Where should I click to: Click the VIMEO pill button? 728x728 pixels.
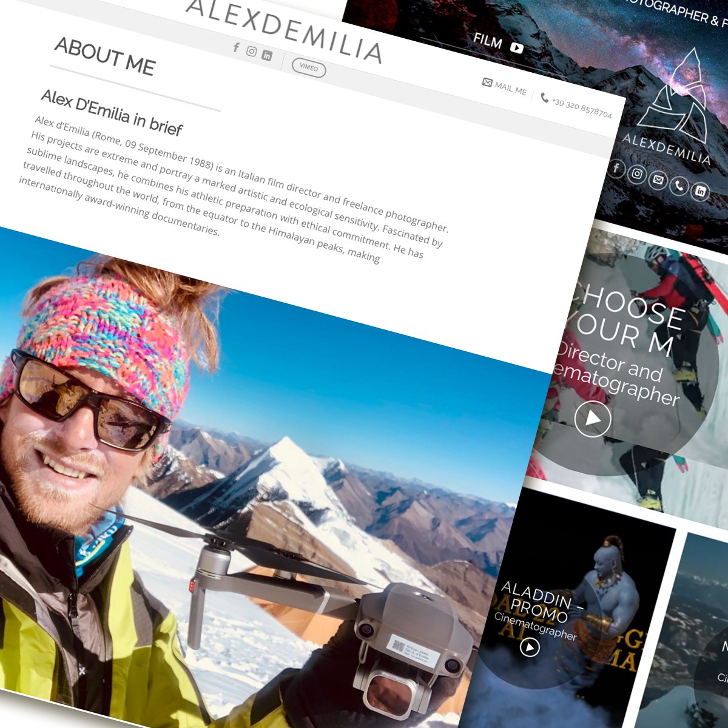point(309,67)
